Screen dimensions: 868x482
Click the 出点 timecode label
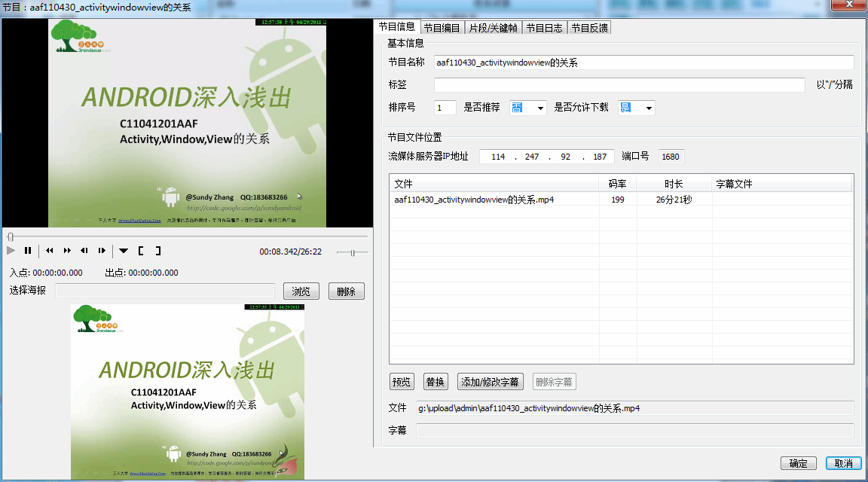[x=142, y=273]
